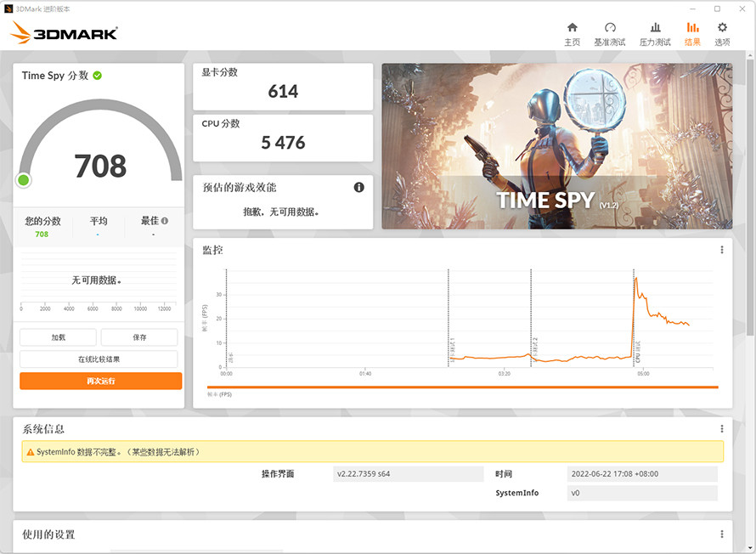Screen dimensions: 756x554
Task: Click the green verified checkmark beside Time Spy 分数
Action: [98, 76]
